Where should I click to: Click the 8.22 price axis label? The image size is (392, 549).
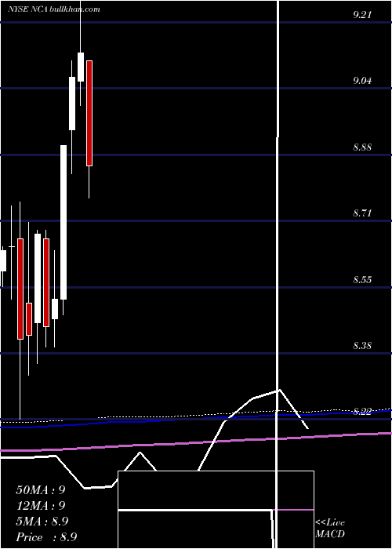[362, 412]
